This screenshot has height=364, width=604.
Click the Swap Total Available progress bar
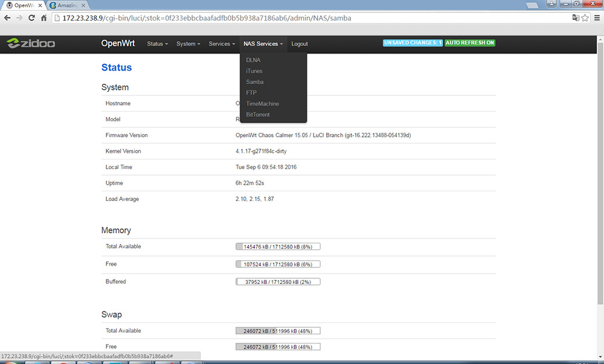(x=278, y=331)
